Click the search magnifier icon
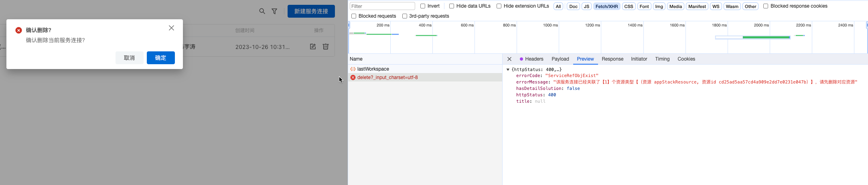This screenshot has width=868, height=185. pos(262,11)
